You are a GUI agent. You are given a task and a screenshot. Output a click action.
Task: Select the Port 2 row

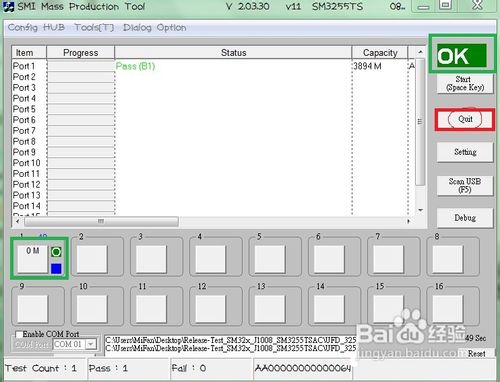coord(213,77)
